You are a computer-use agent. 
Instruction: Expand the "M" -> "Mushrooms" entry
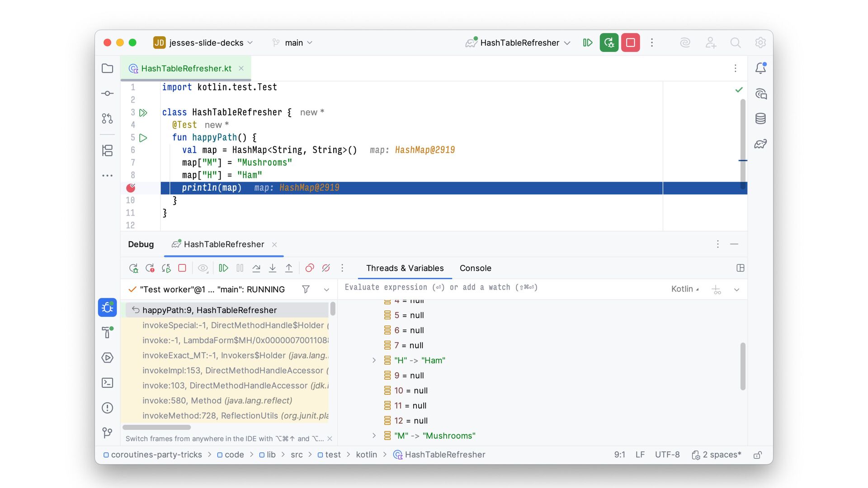(x=374, y=436)
